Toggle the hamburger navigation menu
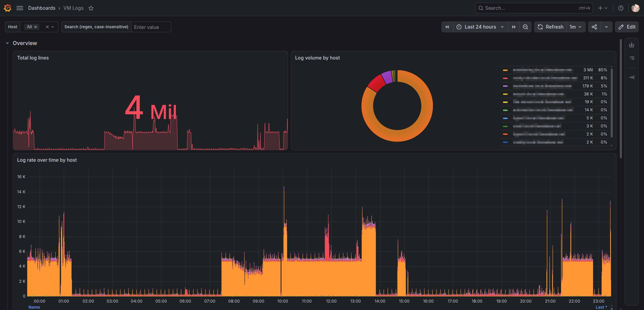This screenshot has width=644, height=310. (20, 8)
